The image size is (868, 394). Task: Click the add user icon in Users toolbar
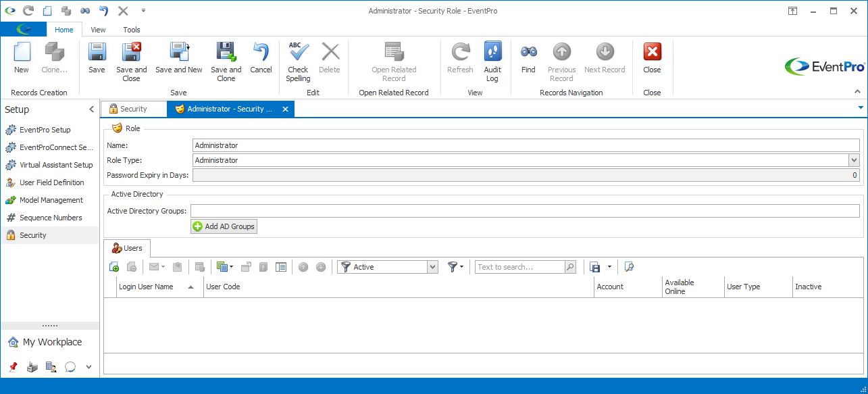(x=114, y=267)
